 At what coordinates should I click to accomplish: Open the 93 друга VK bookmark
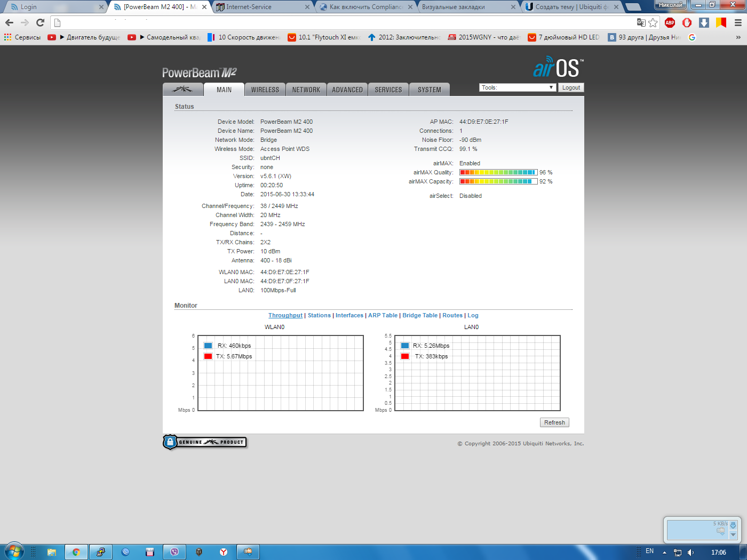tap(645, 37)
